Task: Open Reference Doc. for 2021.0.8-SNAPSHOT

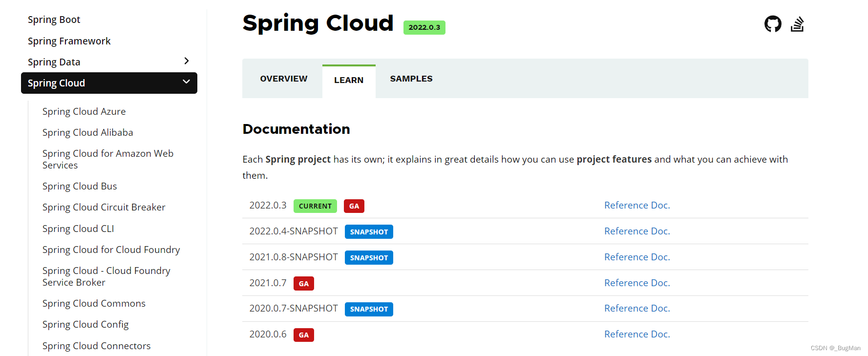Action: [637, 257]
